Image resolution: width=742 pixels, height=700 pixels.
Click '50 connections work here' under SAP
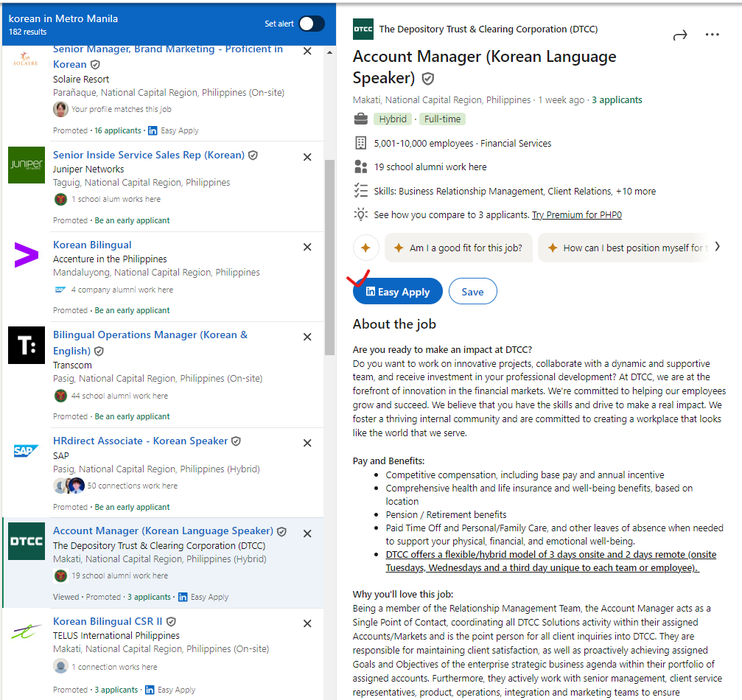[133, 486]
